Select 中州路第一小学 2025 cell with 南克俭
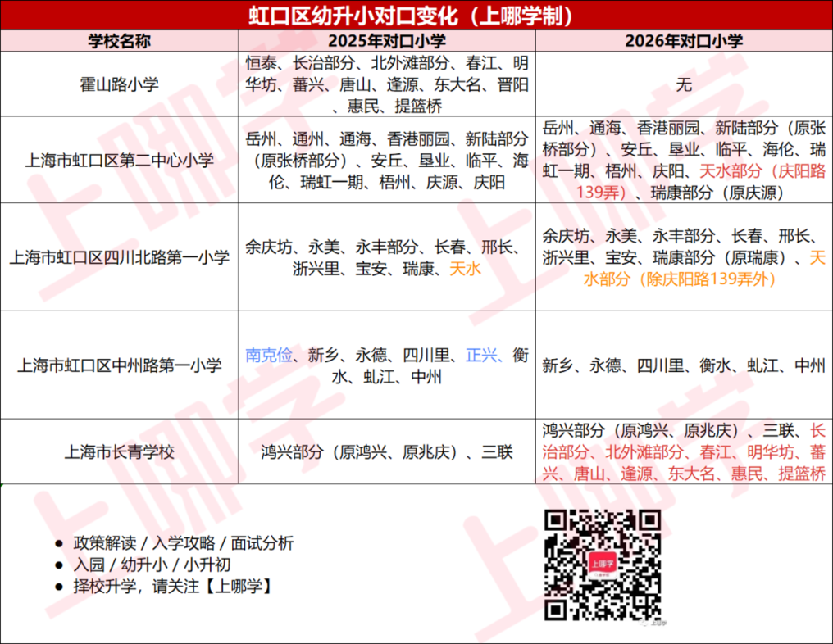The height and width of the screenshot is (644, 833). click(387, 365)
